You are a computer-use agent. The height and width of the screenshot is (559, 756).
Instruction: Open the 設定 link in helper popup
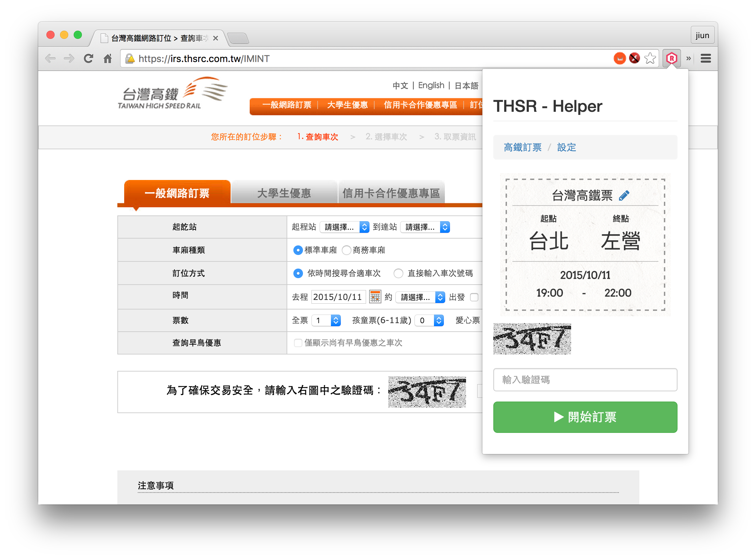click(x=566, y=147)
